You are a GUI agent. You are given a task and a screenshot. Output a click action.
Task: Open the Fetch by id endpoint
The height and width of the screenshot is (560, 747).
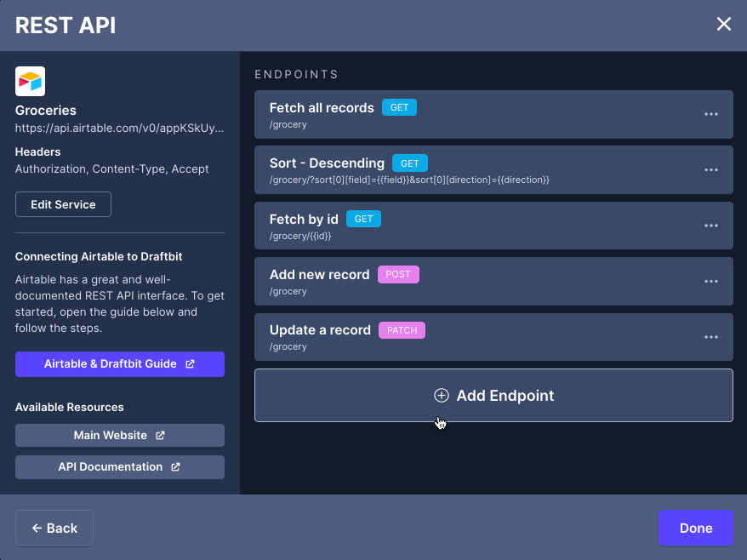click(493, 226)
